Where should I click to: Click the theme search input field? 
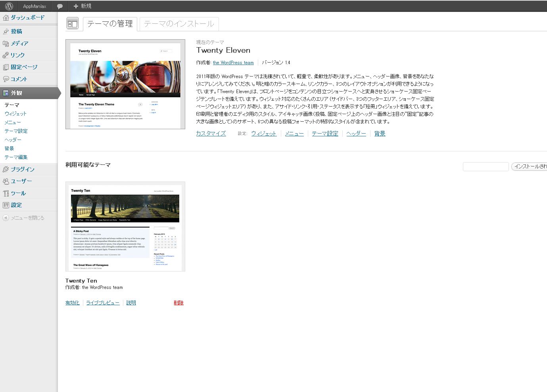tap(486, 166)
